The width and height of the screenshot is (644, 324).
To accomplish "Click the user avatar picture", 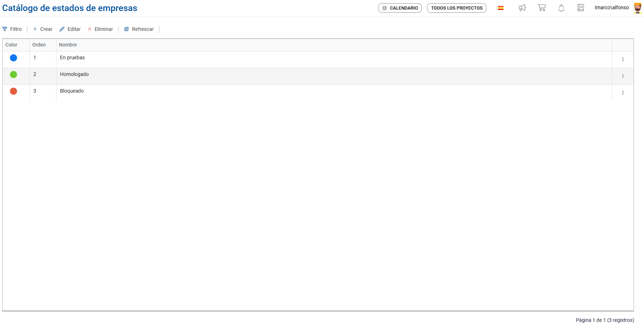I will point(638,8).
